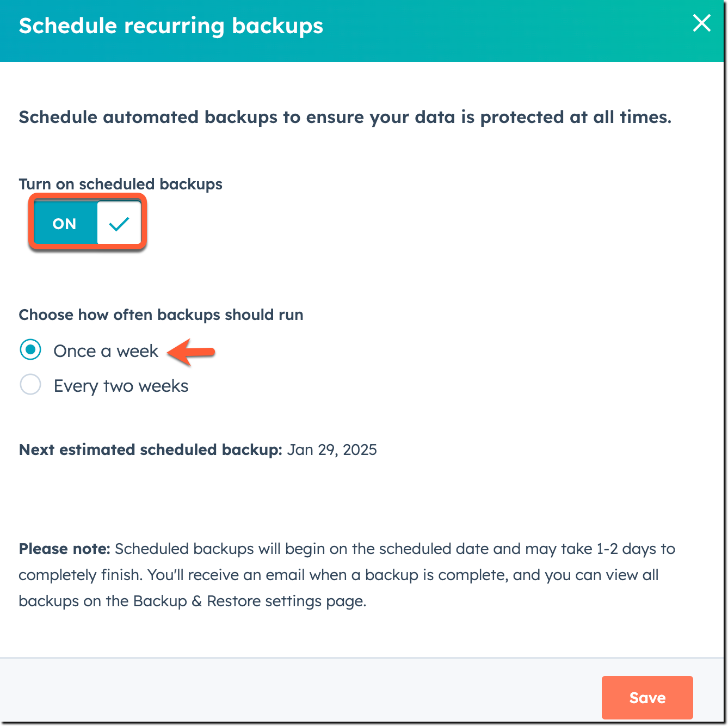728x726 pixels.
Task: Click the selected radio indicator for Once a week
Action: click(x=30, y=350)
